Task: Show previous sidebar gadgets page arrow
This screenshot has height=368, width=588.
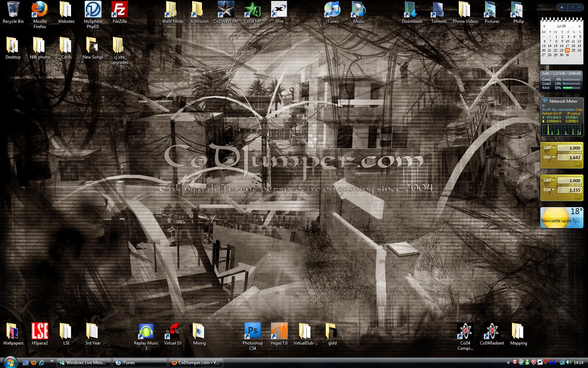Action: pos(573,7)
